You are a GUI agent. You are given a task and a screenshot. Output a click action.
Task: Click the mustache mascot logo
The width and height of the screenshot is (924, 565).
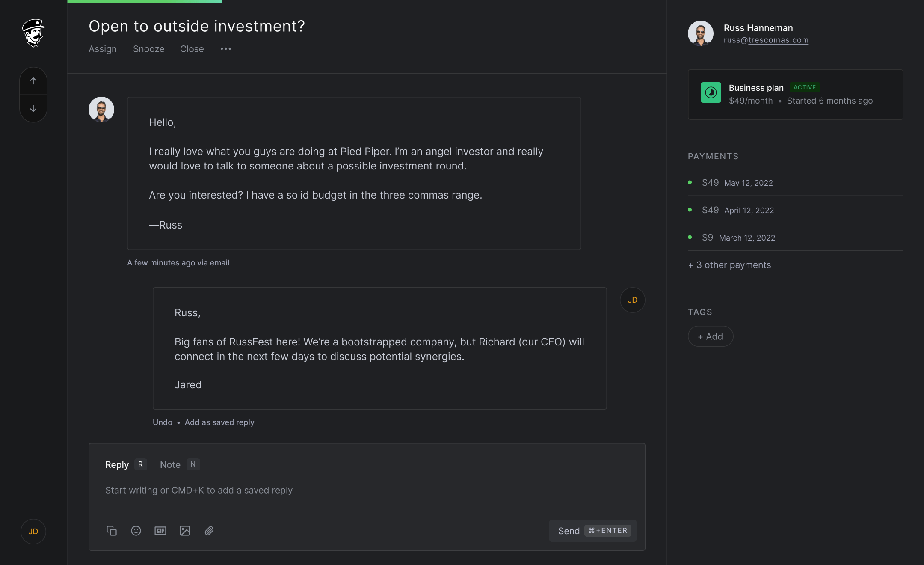point(33,33)
